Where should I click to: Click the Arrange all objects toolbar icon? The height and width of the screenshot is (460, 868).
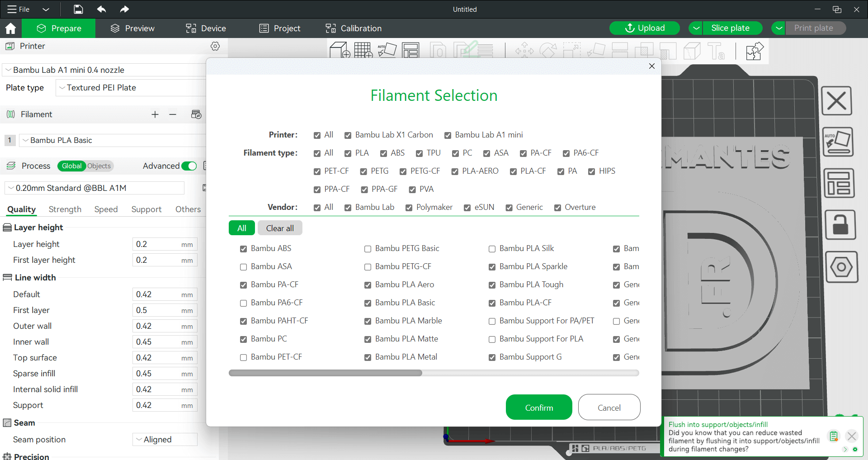(410, 50)
